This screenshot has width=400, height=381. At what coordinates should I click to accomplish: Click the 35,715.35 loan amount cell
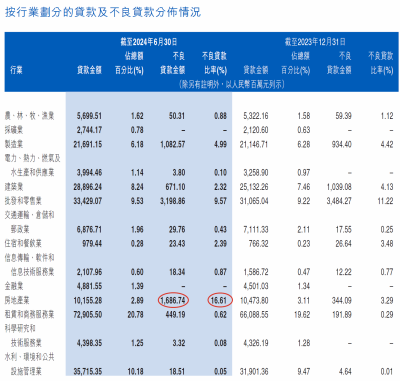tap(88, 371)
